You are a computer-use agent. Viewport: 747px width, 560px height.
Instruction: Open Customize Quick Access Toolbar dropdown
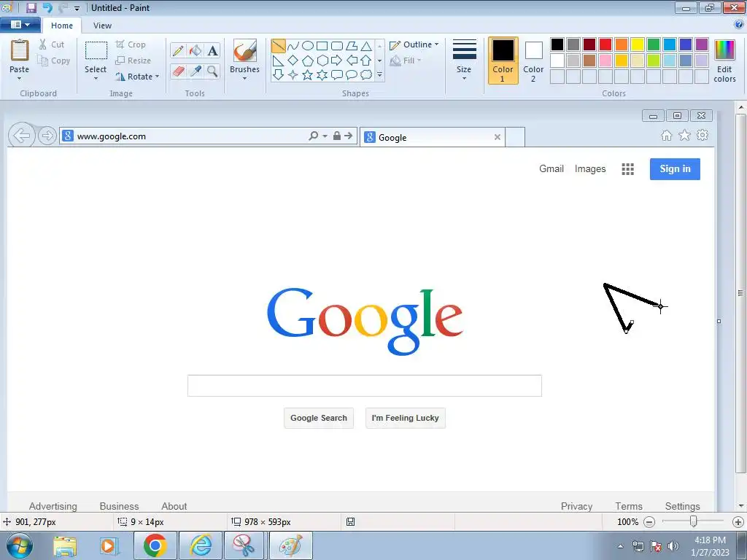click(x=77, y=8)
